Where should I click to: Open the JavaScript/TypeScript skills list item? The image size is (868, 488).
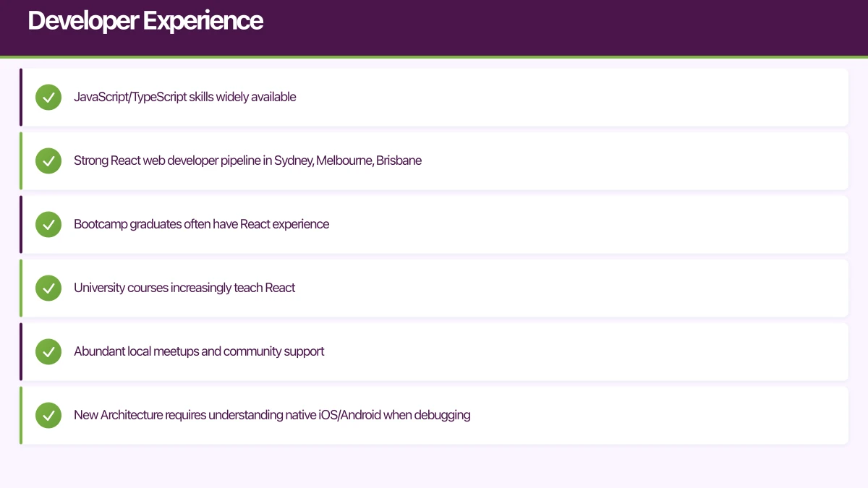click(x=434, y=97)
